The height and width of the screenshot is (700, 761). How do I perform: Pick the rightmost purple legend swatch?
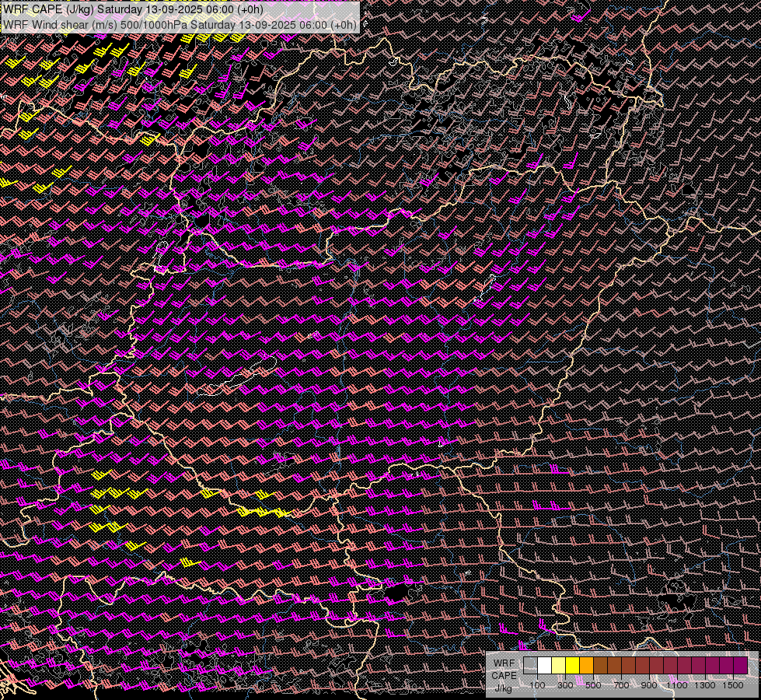[x=740, y=666]
